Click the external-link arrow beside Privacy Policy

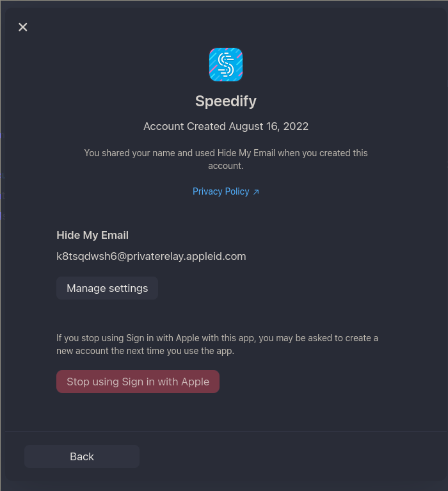256,192
